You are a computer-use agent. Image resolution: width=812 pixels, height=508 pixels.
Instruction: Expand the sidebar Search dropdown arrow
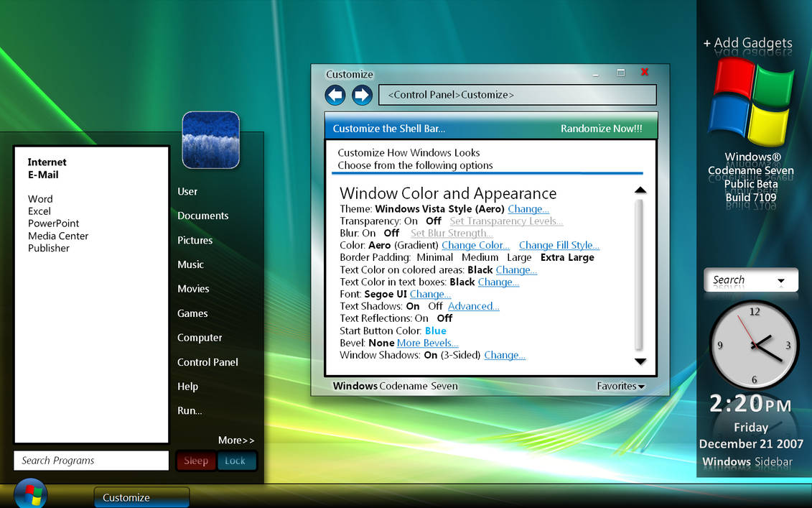[781, 281]
